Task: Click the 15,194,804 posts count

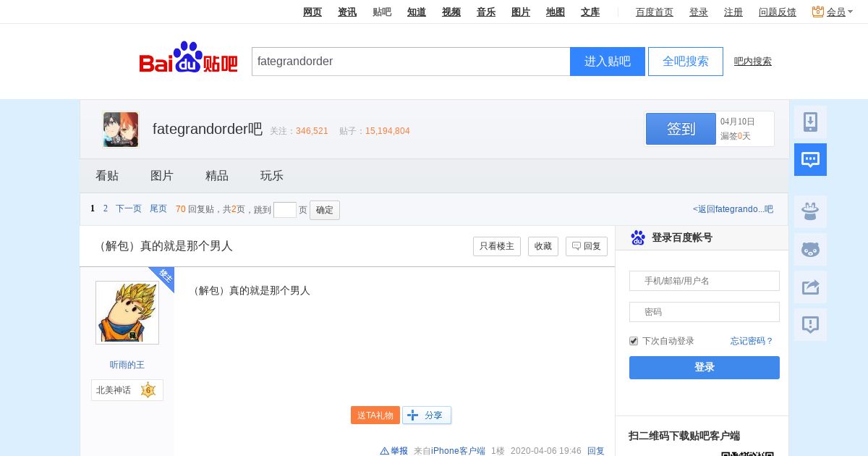Action: click(388, 131)
